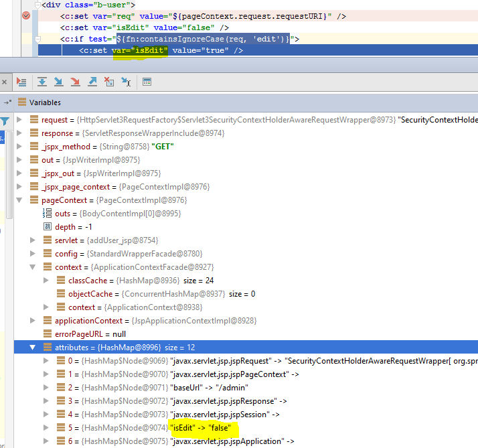
Task: Click the div class="b-user" opening tag
Action: pos(88,5)
